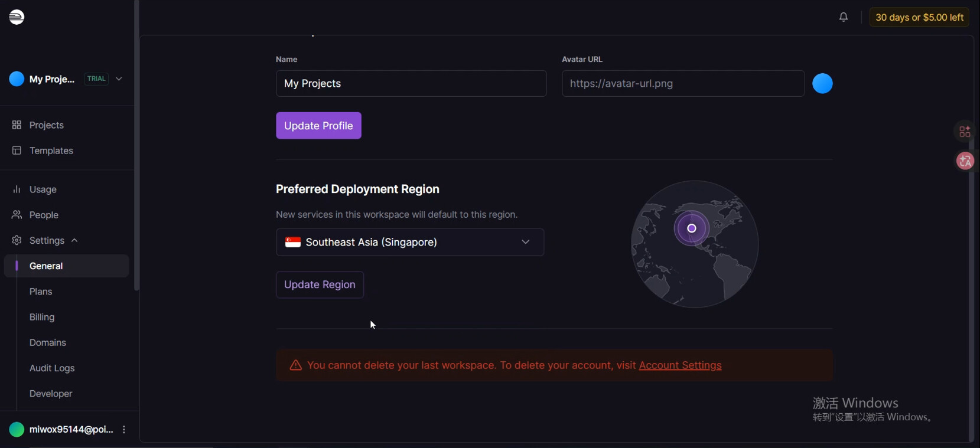Select Billing under Settings
This screenshot has height=448, width=980.
(x=42, y=317)
